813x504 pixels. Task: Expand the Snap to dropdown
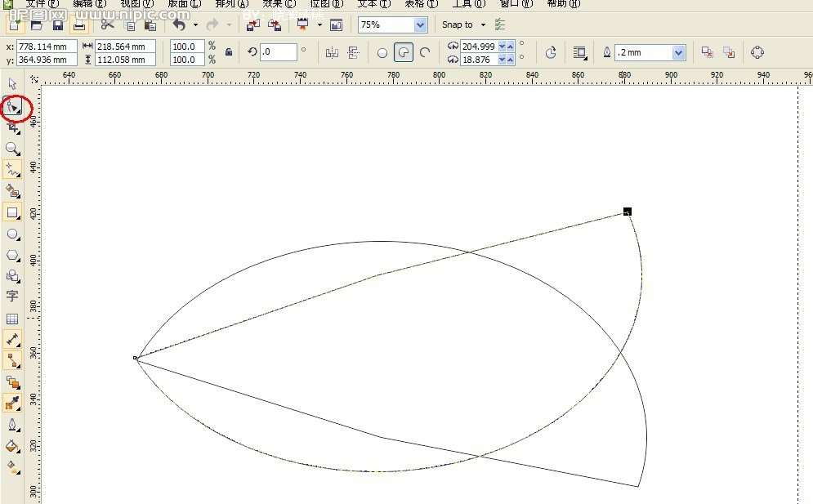(x=483, y=25)
